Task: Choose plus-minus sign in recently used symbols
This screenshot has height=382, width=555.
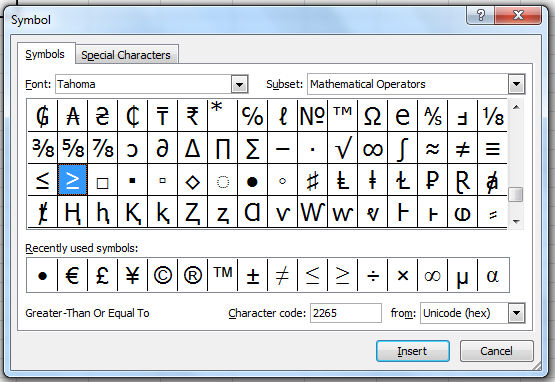Action: click(x=253, y=275)
